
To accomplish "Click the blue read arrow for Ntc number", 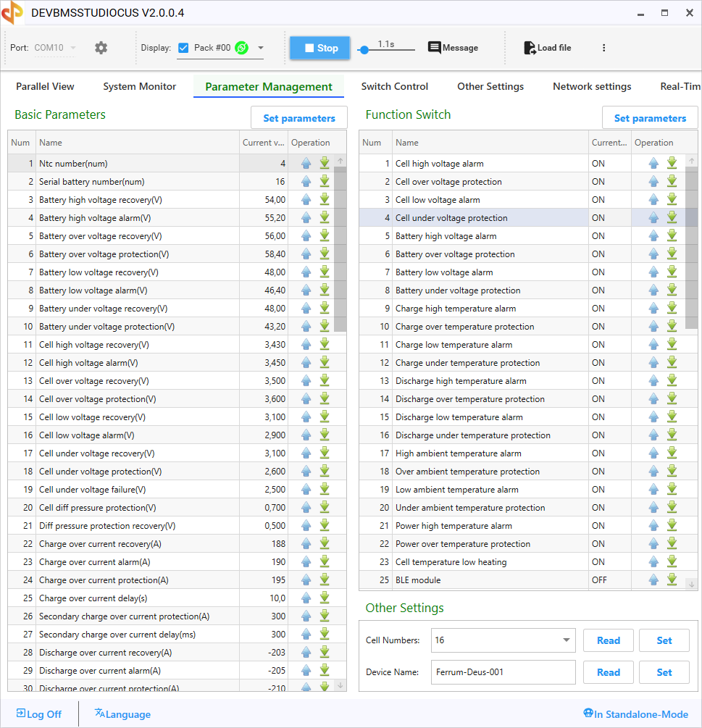I will (x=306, y=163).
